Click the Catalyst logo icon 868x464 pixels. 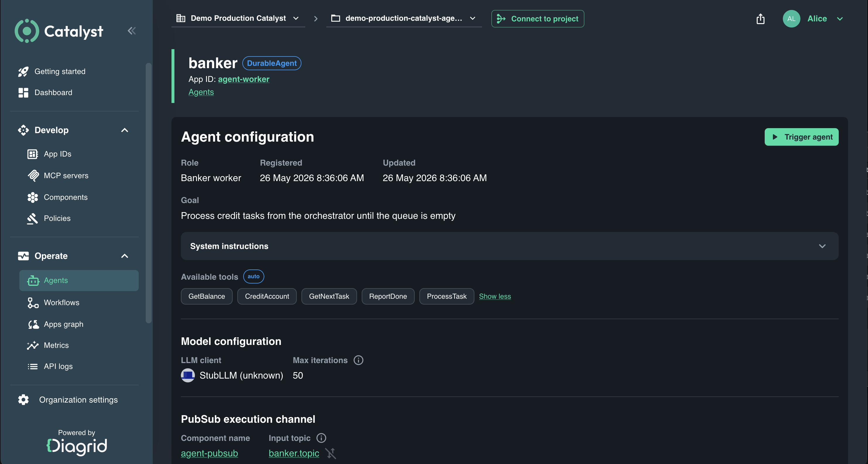coord(27,31)
